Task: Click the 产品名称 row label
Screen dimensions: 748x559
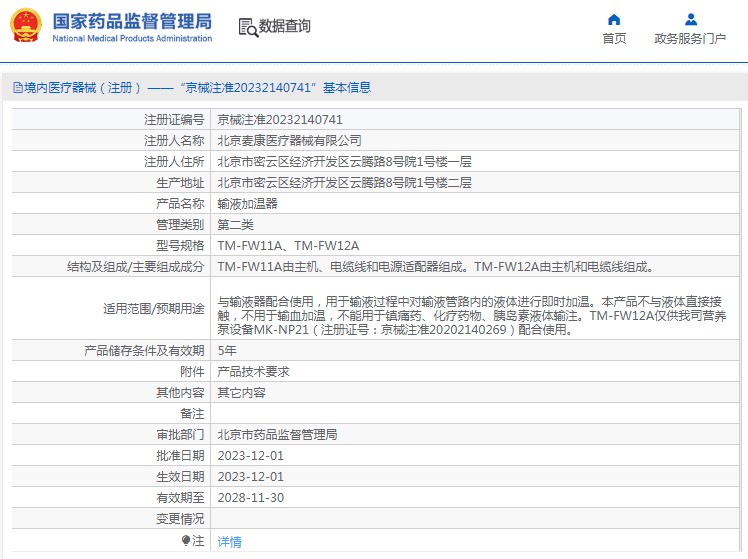Action: click(x=180, y=204)
